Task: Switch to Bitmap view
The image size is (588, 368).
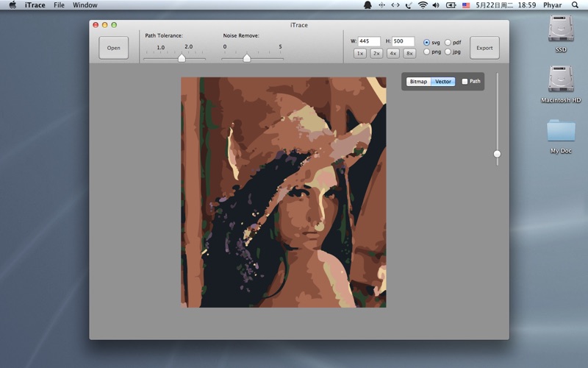Action: click(x=418, y=82)
